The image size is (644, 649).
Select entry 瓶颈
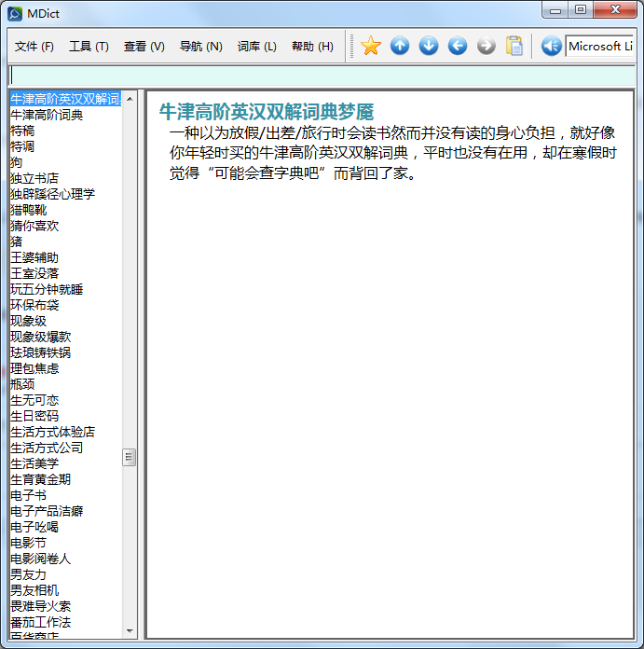click(x=22, y=384)
